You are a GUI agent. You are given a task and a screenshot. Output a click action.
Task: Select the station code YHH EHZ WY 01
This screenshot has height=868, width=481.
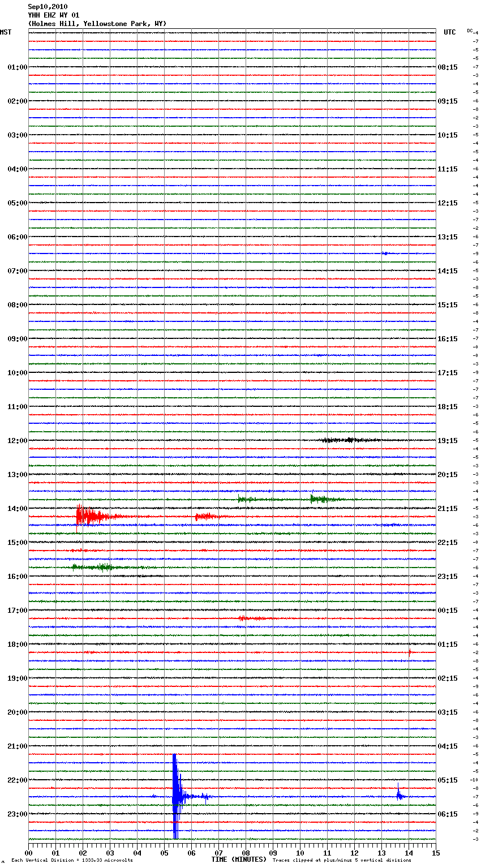(54, 15)
